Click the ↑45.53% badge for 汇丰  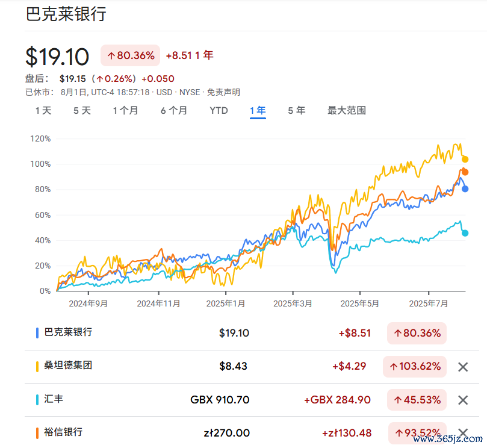[417, 400]
